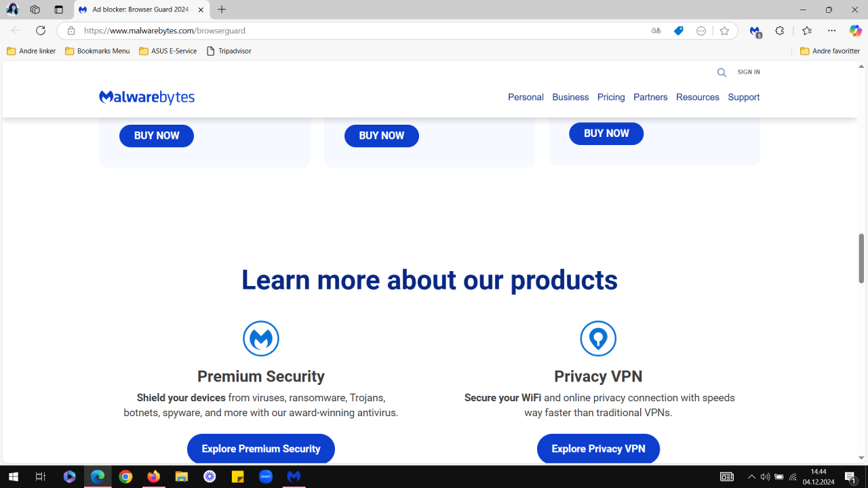Expand the Bookmarks Menu folder
The width and height of the screenshot is (868, 488).
98,51
